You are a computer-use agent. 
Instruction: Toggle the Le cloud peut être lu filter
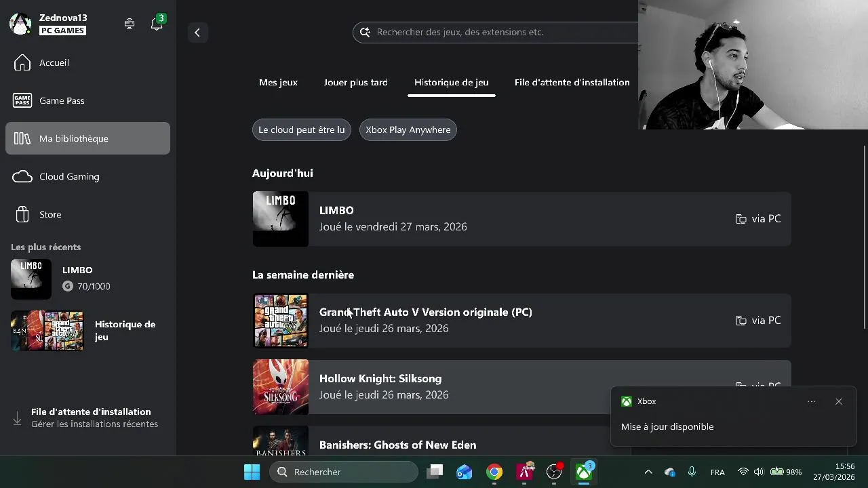[x=302, y=129]
